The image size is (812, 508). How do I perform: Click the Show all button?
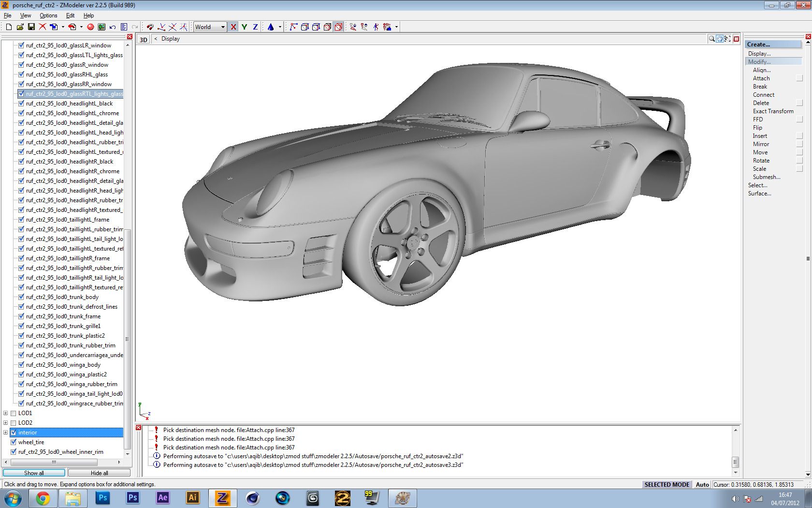tap(34, 473)
